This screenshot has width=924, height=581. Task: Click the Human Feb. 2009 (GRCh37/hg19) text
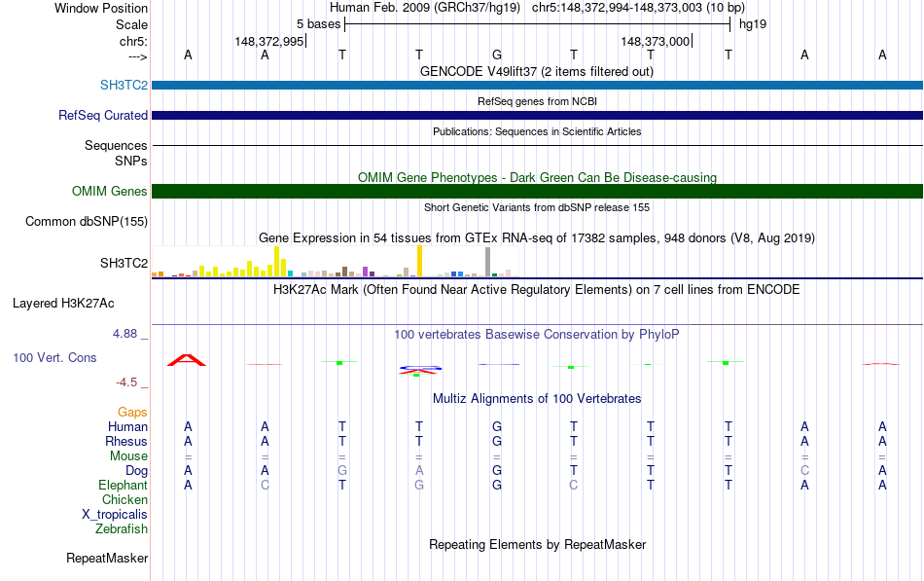click(x=425, y=8)
